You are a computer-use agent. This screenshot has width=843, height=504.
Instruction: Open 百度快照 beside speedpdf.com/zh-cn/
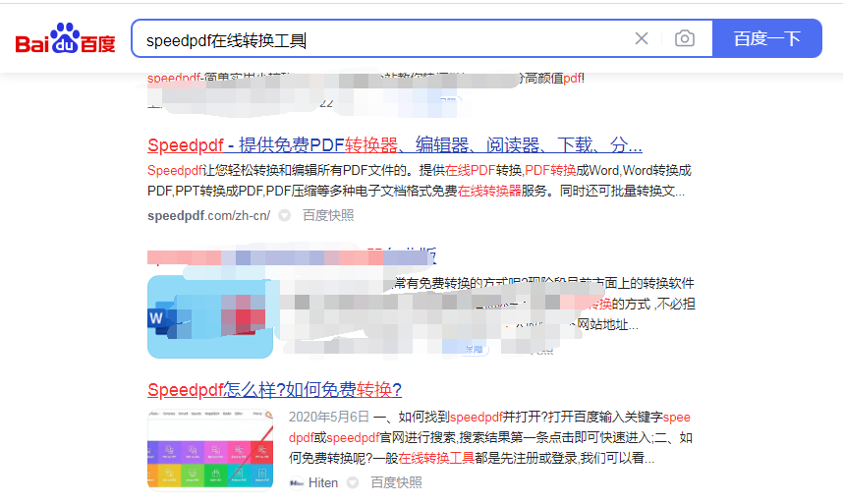[x=328, y=215]
